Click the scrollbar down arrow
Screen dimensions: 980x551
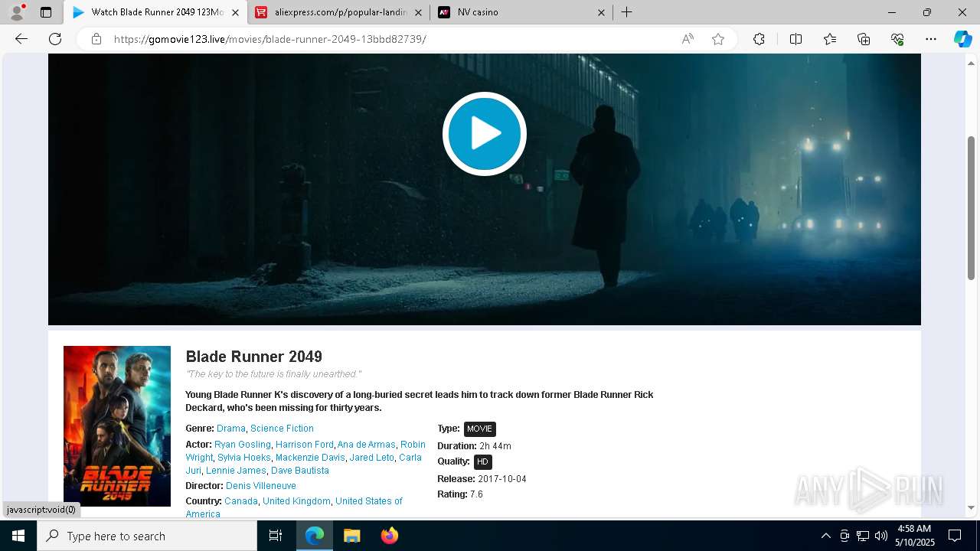coord(972,507)
